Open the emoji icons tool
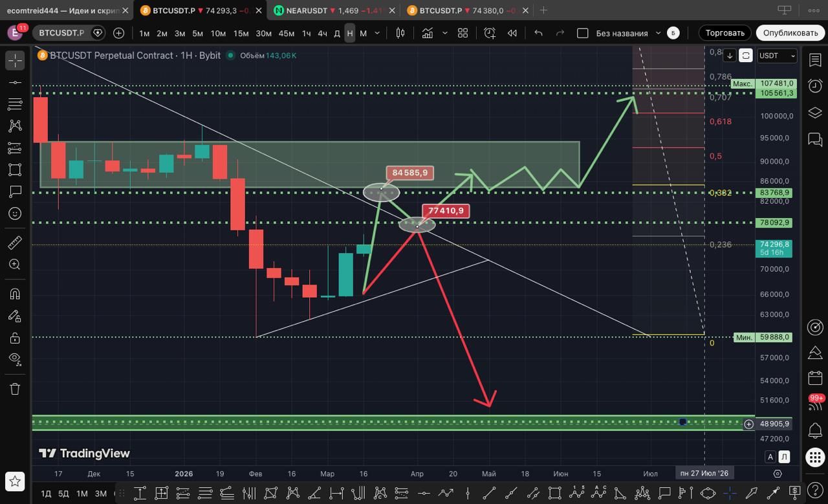The width and height of the screenshot is (828, 504). [x=15, y=214]
